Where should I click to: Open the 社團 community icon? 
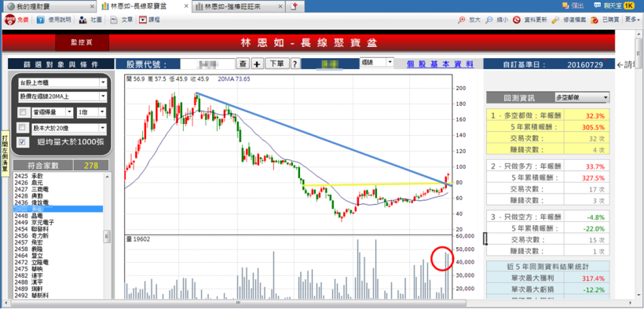click(x=82, y=20)
